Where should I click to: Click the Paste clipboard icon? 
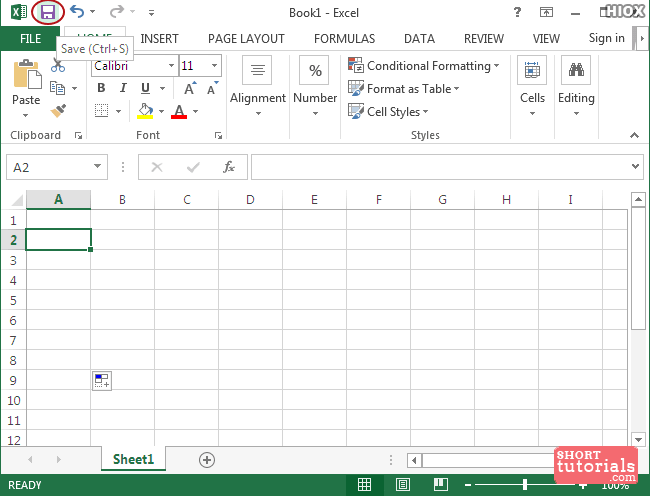point(27,74)
